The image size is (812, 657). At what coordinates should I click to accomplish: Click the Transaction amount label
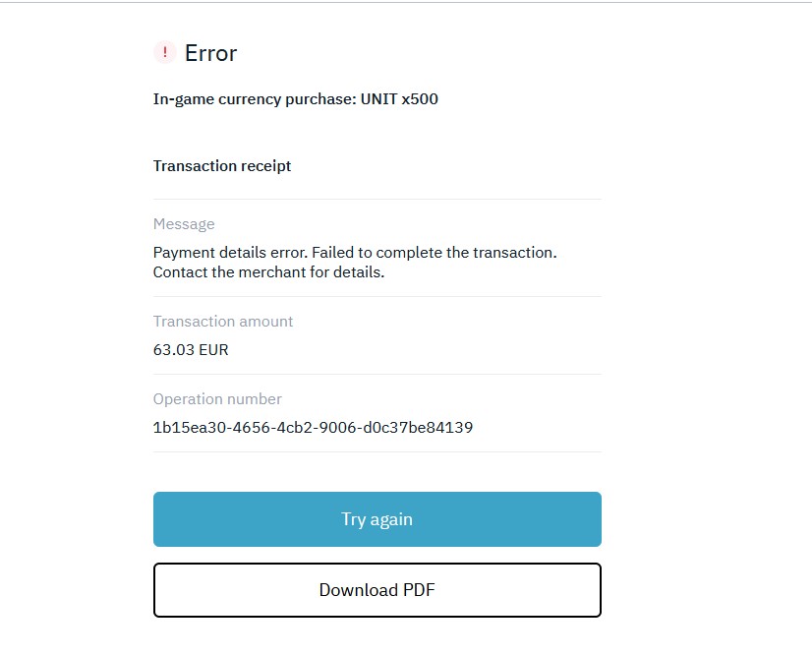click(x=223, y=322)
